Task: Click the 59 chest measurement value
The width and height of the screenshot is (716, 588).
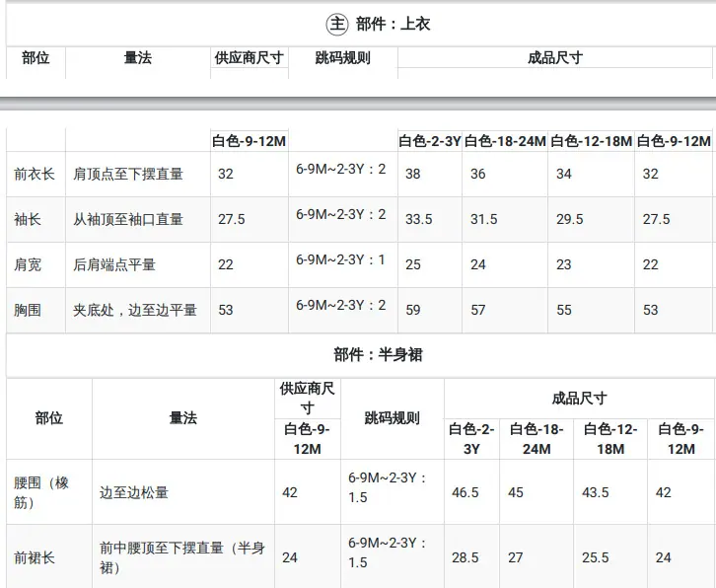Action: tap(413, 310)
